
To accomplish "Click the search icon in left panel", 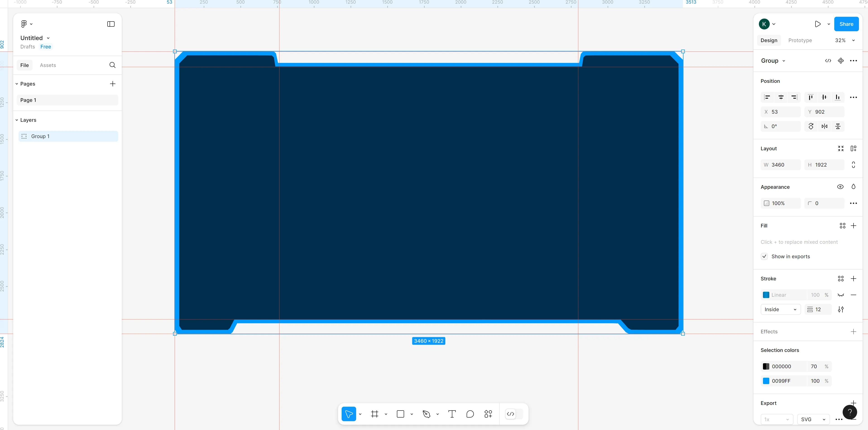I will (112, 65).
